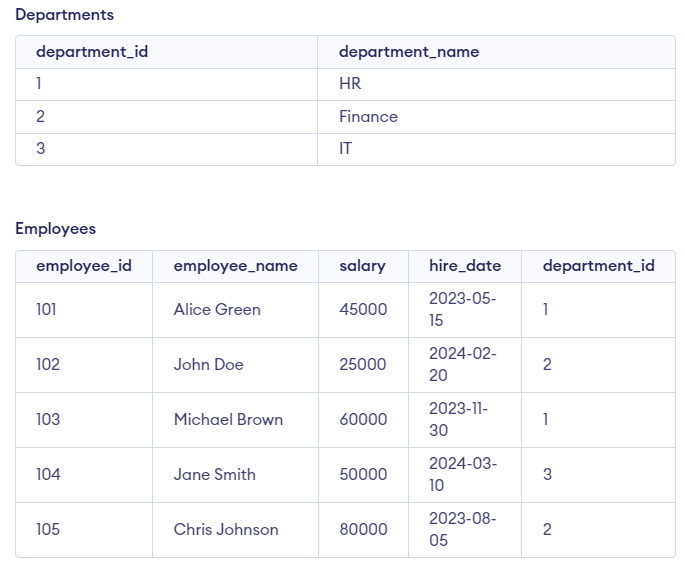Select the John Doe name cell

point(208,365)
